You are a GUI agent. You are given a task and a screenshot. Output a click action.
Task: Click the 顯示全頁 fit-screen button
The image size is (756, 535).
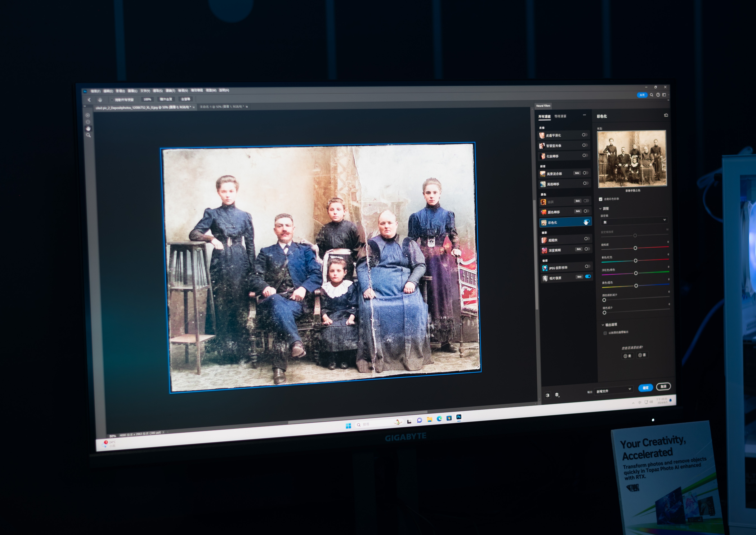(166, 99)
